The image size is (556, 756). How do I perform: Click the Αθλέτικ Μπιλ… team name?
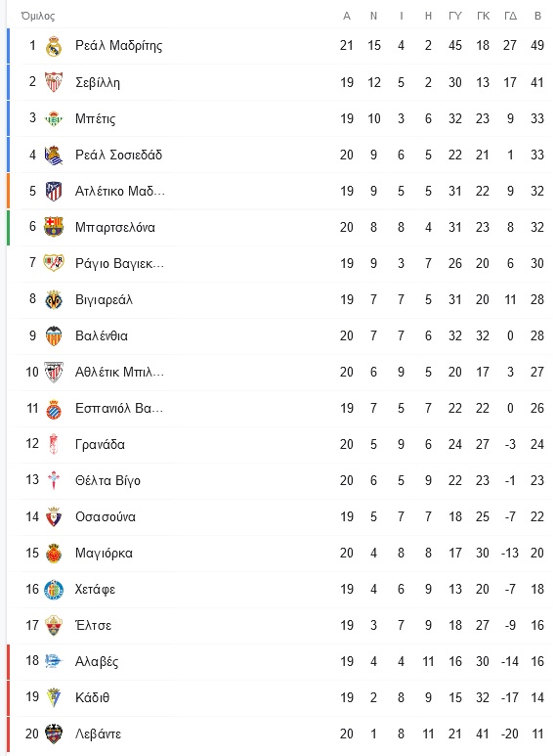[119, 372]
